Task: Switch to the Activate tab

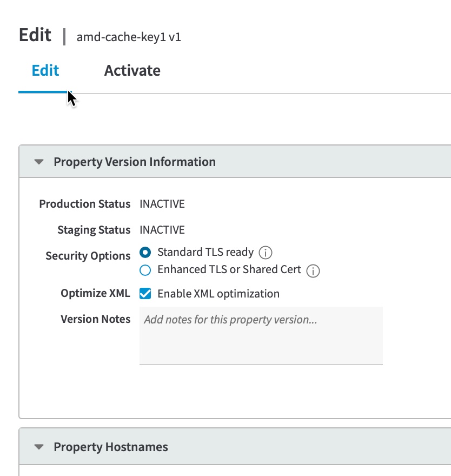Action: coord(132,71)
